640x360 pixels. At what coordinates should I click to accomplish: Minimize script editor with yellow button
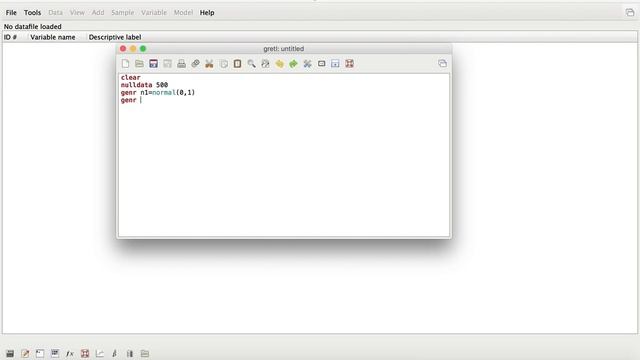click(x=133, y=49)
